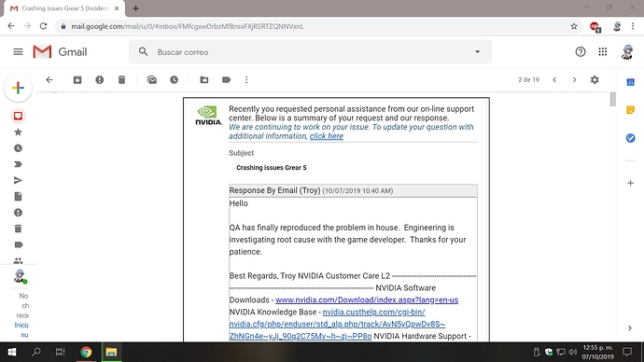Open Chrome profile avatar
Image resolution: width=644 pixels, height=362 pixels.
pyautogui.click(x=617, y=26)
